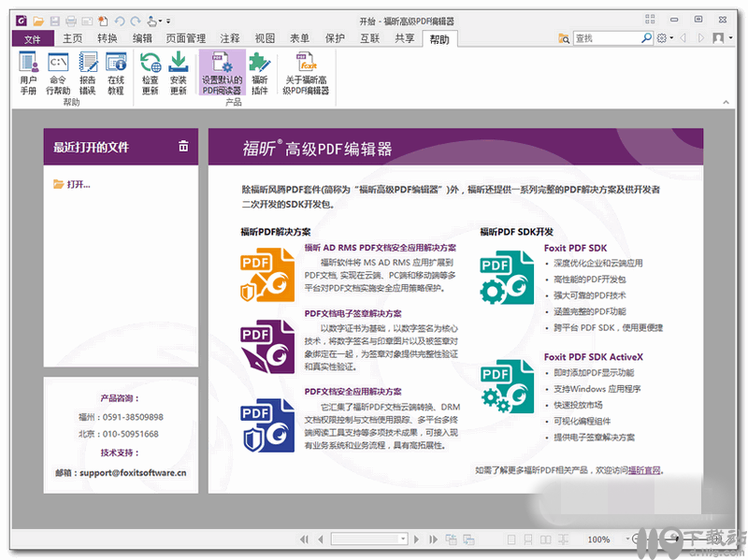The height and width of the screenshot is (560, 748).
Task: Select continuous page layout in status bar
Action: (x=528, y=539)
